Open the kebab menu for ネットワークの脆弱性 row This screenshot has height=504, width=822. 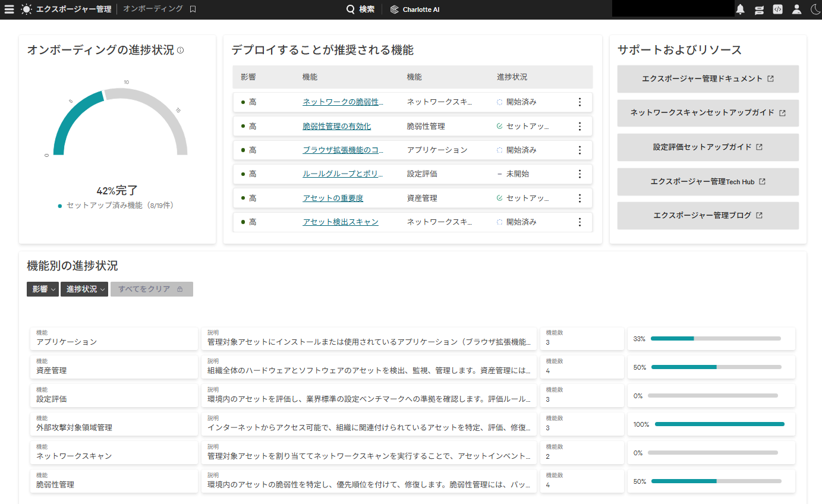[x=580, y=102]
